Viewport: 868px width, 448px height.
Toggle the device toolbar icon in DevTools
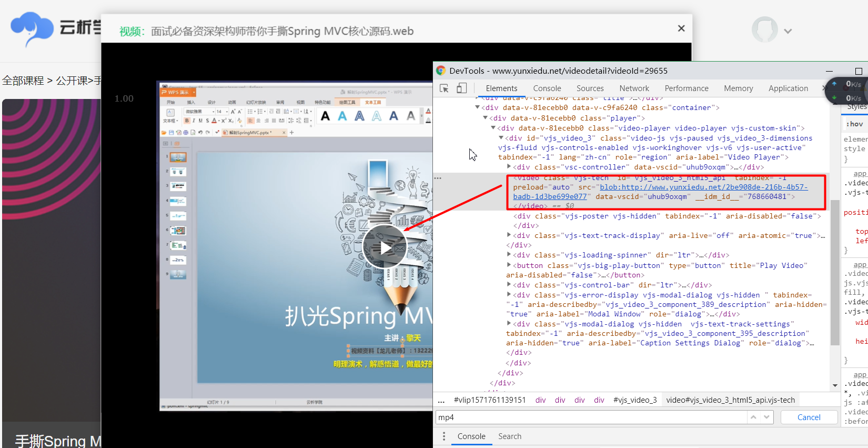461,88
